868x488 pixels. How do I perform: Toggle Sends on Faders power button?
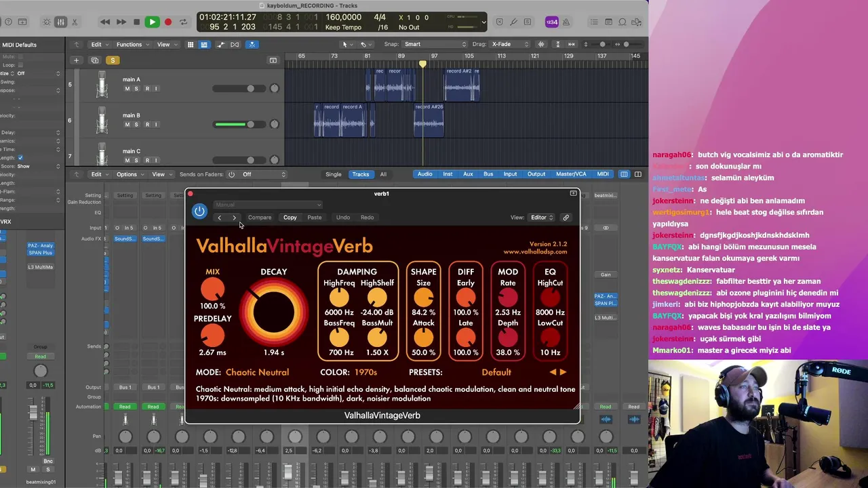(231, 174)
